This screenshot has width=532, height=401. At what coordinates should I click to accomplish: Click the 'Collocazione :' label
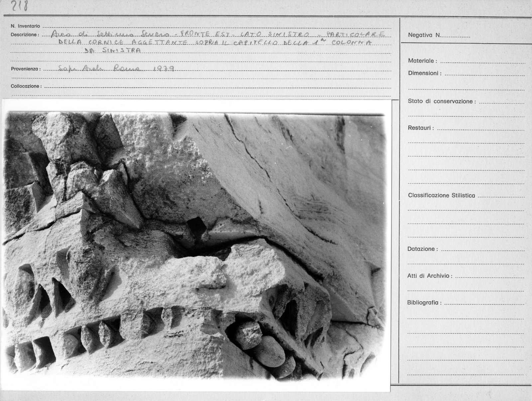(26, 86)
